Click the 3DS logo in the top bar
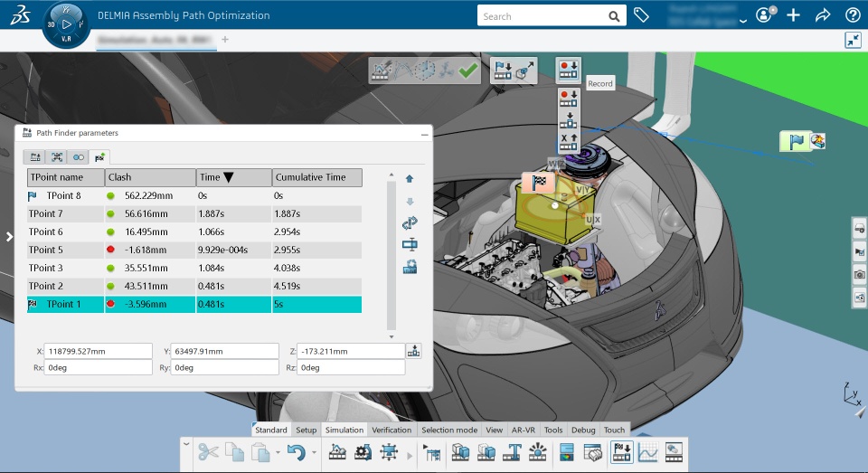The image size is (868, 473). (x=20, y=15)
